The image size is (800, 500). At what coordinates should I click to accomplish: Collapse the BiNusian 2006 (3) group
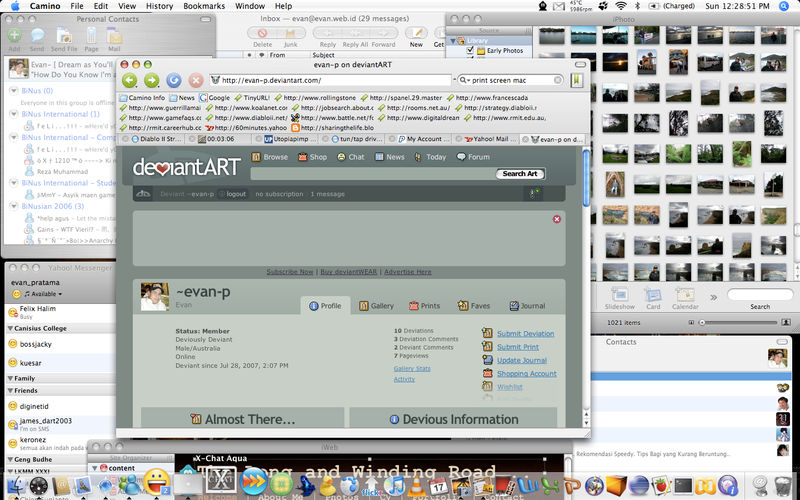click(14, 206)
